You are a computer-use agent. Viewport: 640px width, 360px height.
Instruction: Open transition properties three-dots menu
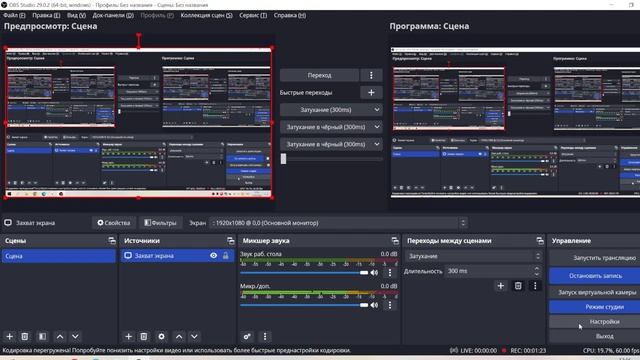tap(535, 286)
